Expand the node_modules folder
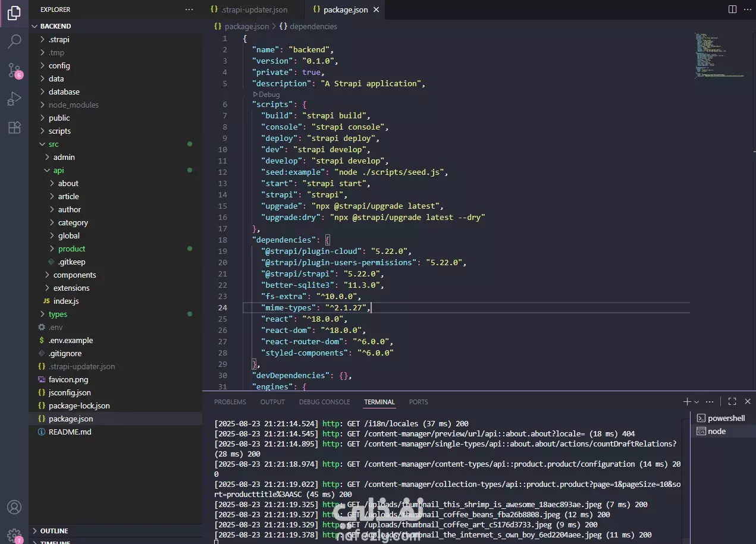 pyautogui.click(x=115, y=105)
